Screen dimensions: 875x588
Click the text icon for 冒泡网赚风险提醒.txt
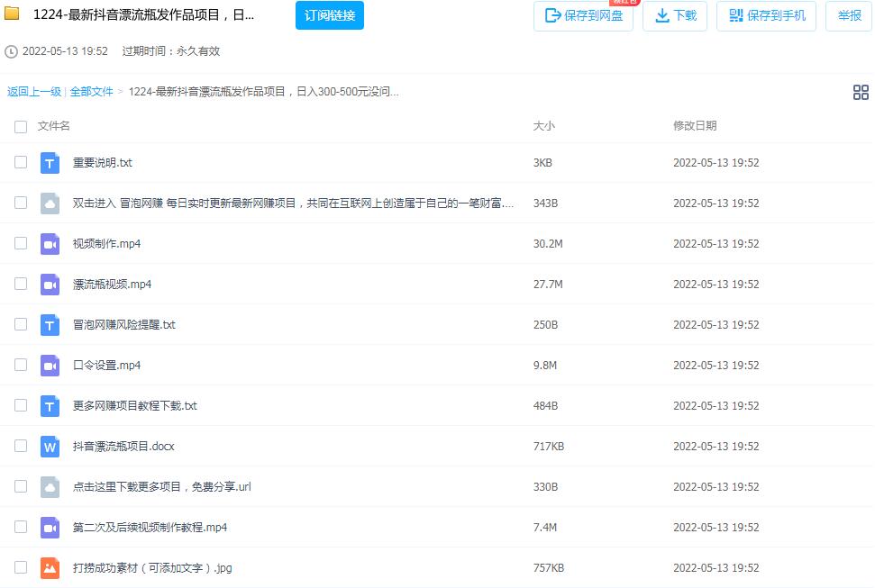click(50, 325)
